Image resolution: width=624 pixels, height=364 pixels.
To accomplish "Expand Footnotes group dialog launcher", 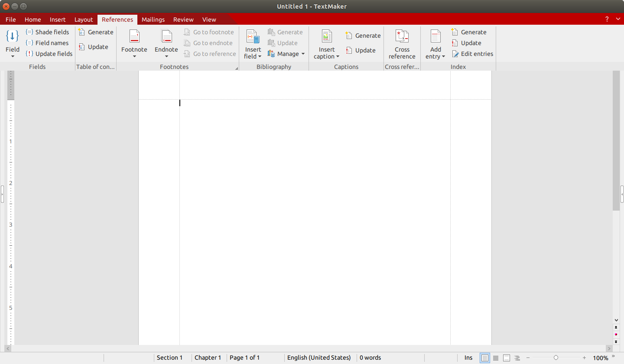I will [237, 68].
